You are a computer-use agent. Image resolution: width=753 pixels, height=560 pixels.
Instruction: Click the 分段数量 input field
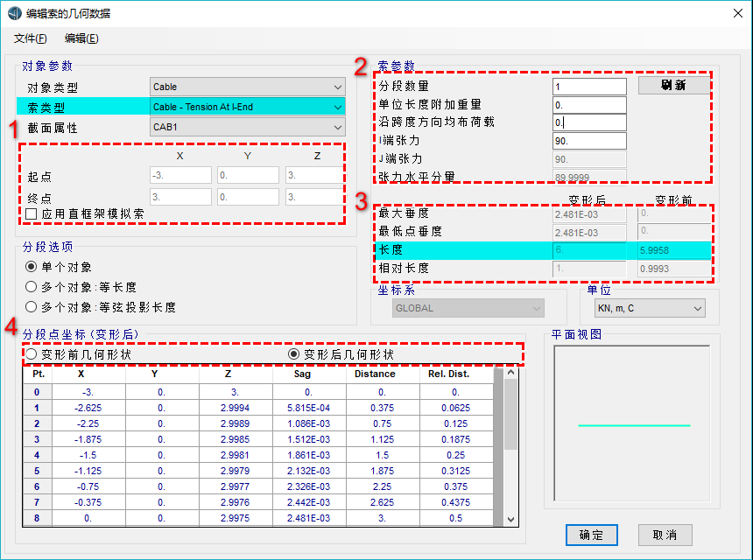click(x=589, y=87)
